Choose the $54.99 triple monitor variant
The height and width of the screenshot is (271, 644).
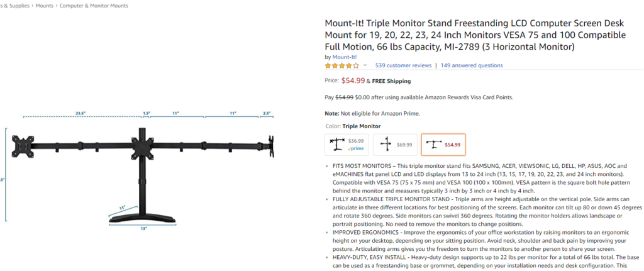coord(443,145)
